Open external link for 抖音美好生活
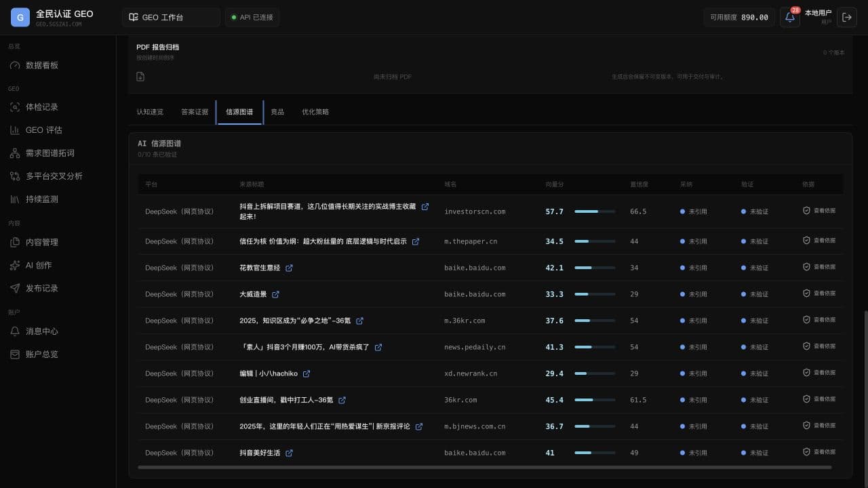Image resolution: width=868 pixels, height=488 pixels. [x=289, y=453]
